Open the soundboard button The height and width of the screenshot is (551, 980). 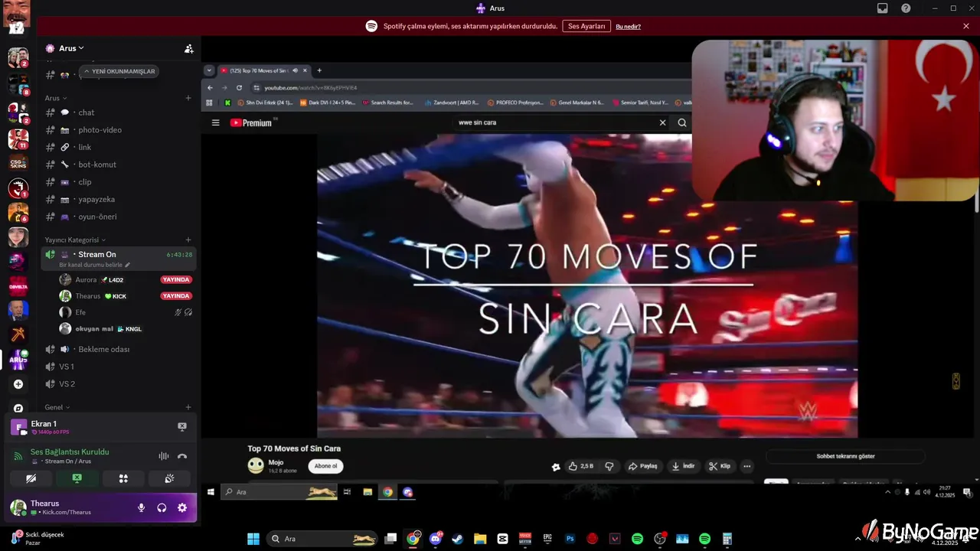click(x=169, y=478)
